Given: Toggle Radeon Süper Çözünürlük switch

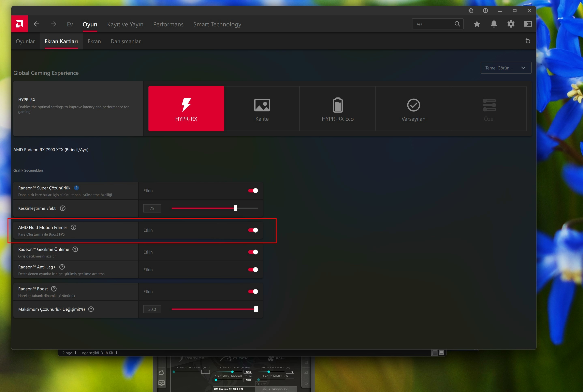Looking at the screenshot, I should pos(253,190).
